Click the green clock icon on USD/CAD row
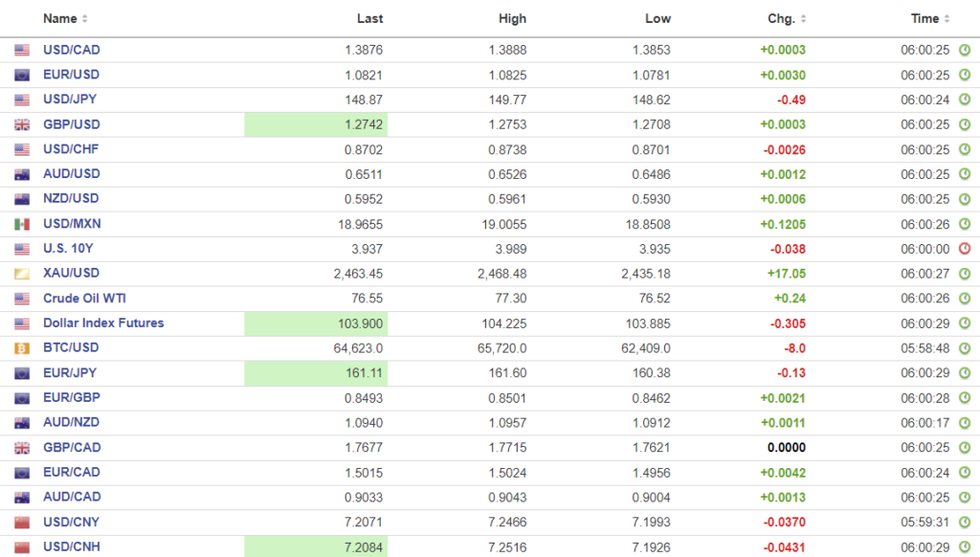 tap(965, 50)
